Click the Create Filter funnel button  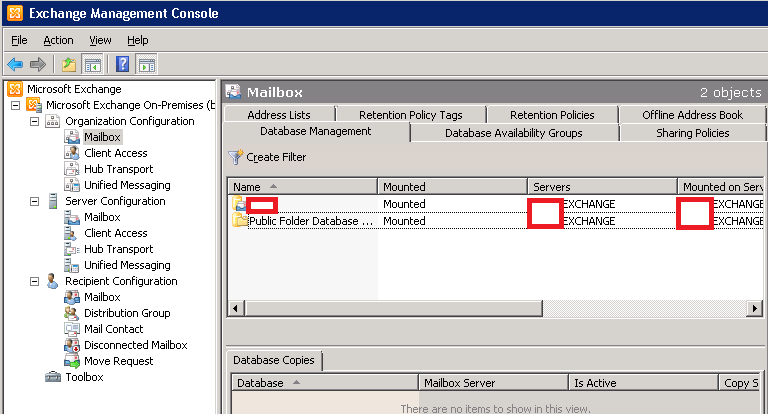click(267, 157)
